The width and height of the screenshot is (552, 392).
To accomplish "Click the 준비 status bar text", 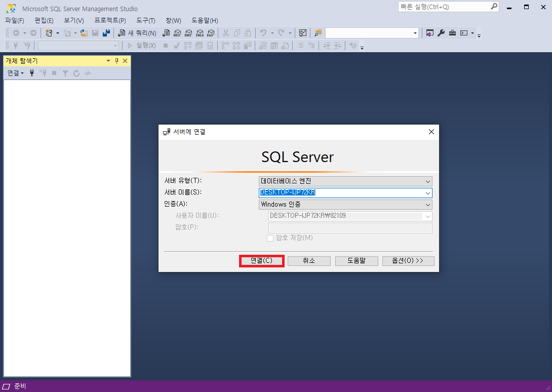I will (20, 386).
